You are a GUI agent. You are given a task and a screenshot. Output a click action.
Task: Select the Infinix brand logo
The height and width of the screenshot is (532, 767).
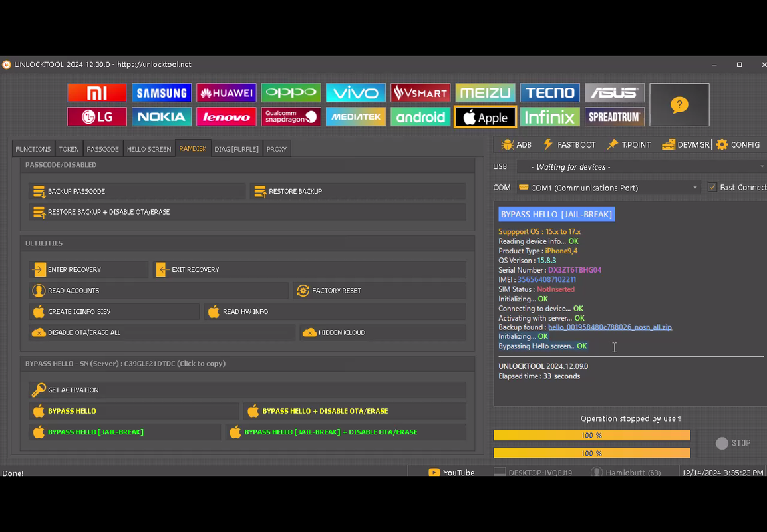(x=550, y=117)
